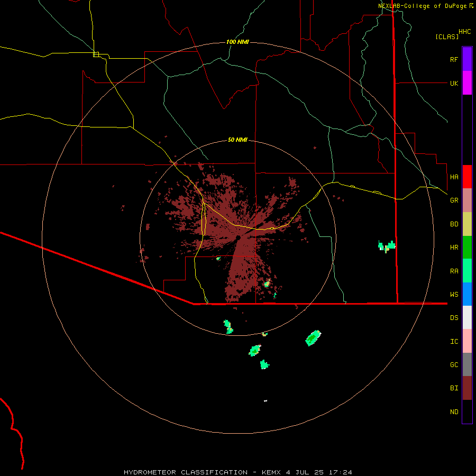Click the "HHC" product label

465,32
